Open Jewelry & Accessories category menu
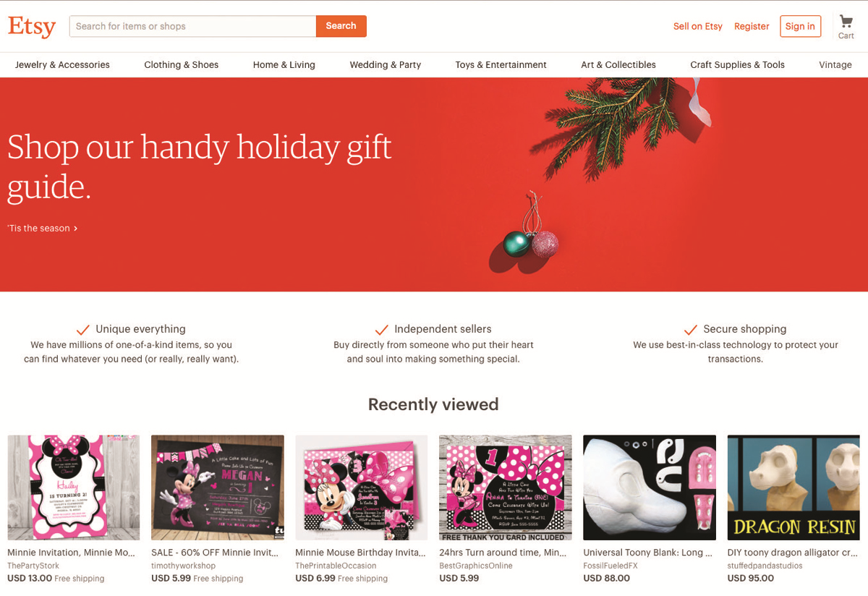Image resolution: width=868 pixels, height=596 pixels. point(62,64)
